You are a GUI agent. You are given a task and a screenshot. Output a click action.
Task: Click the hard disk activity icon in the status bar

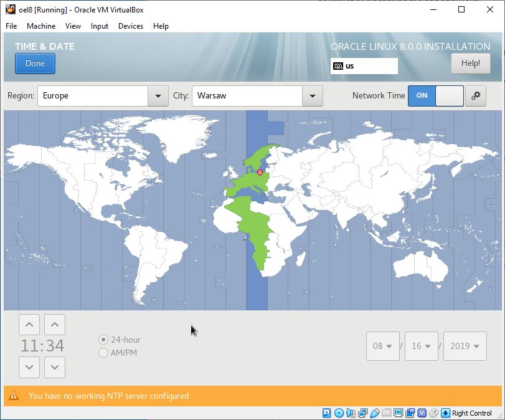[x=326, y=413]
